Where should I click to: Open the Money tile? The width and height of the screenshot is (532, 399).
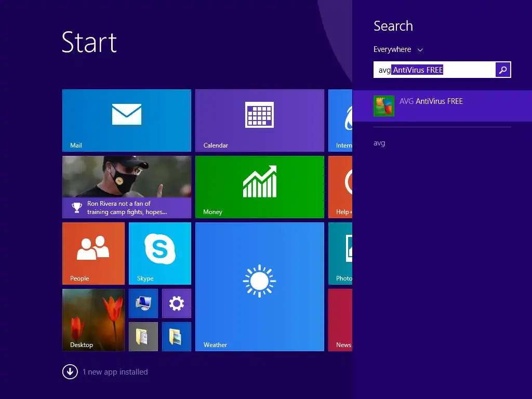click(x=260, y=187)
